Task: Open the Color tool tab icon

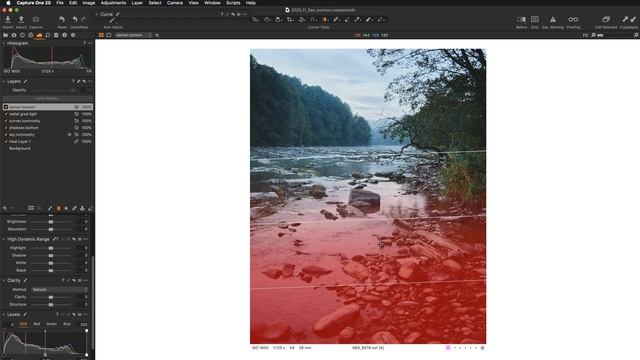Action: tap(31, 36)
